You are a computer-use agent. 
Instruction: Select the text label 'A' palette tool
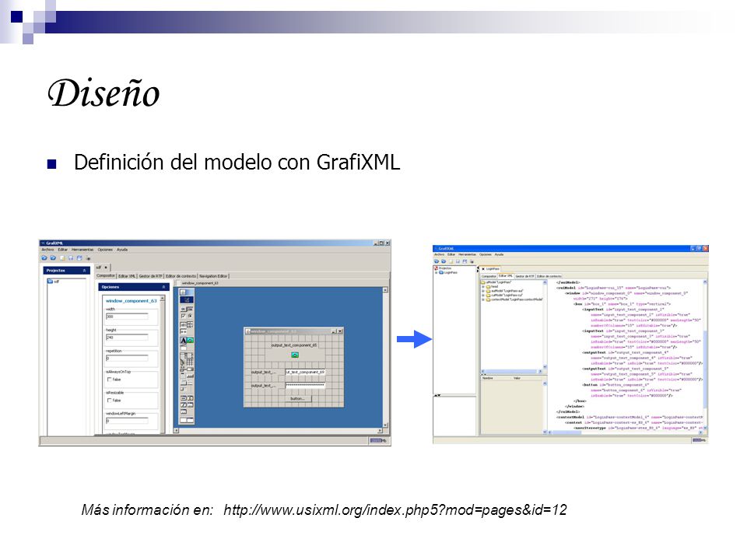click(184, 340)
